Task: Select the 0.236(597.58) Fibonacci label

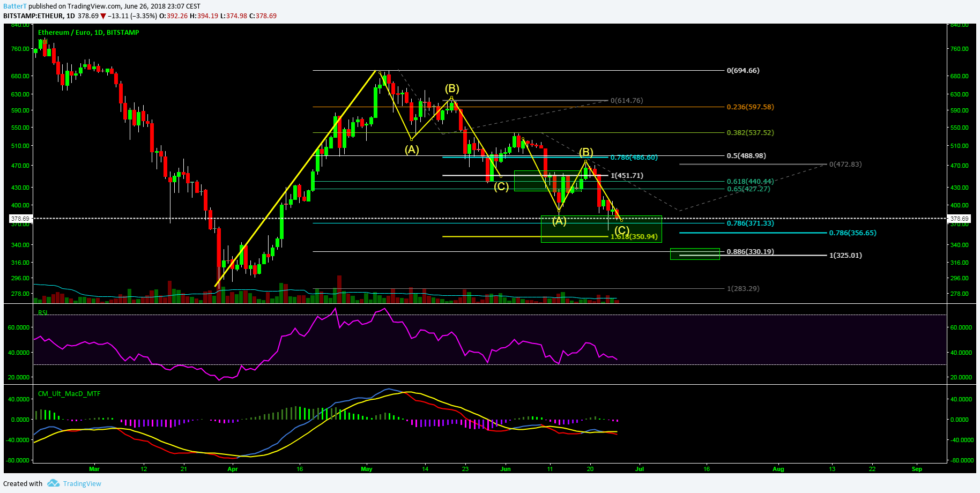Action: (750, 107)
